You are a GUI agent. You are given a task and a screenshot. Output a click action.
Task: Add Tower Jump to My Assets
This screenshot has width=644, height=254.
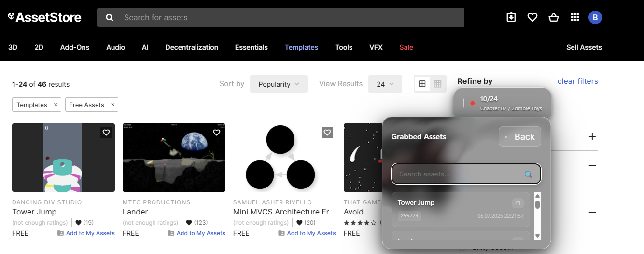pyautogui.click(x=86, y=233)
